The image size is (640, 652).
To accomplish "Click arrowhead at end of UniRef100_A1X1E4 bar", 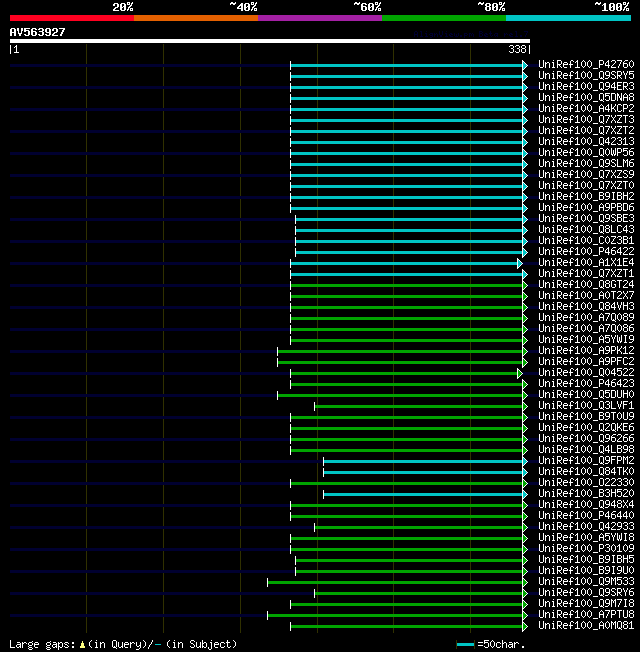I will (x=520, y=264).
